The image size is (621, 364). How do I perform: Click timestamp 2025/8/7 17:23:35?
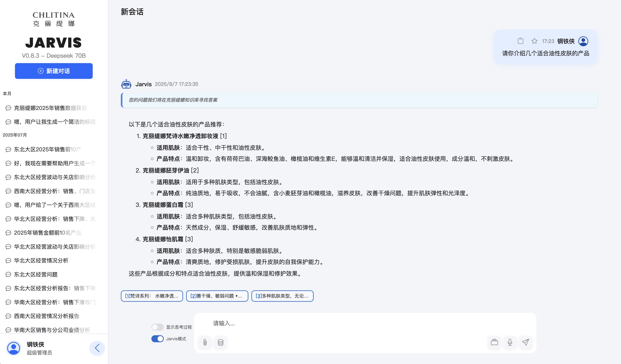[x=176, y=84]
